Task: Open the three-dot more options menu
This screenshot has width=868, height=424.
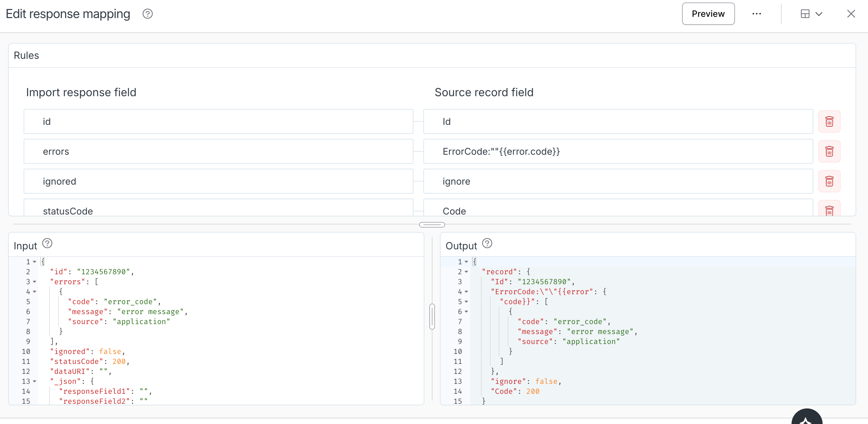Action: (756, 14)
